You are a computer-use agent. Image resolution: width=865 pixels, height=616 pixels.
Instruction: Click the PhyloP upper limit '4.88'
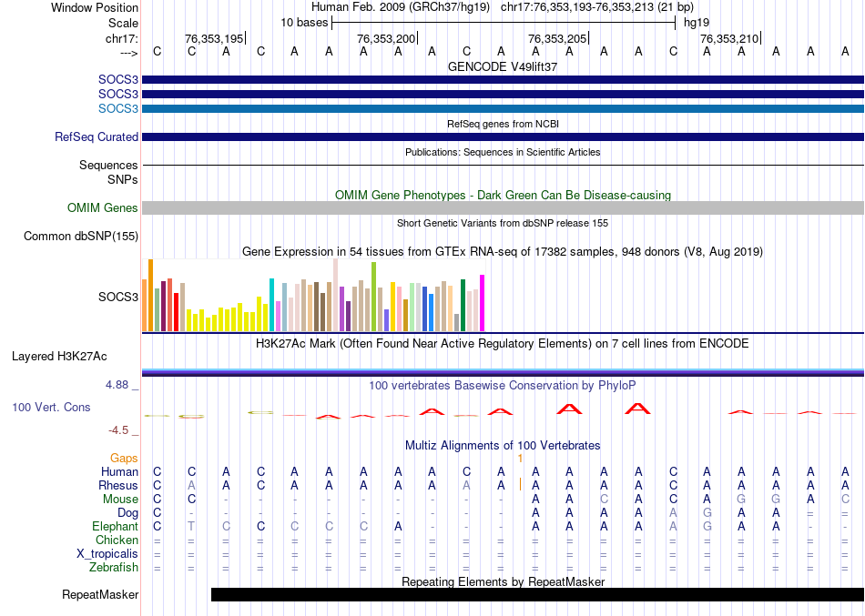117,384
